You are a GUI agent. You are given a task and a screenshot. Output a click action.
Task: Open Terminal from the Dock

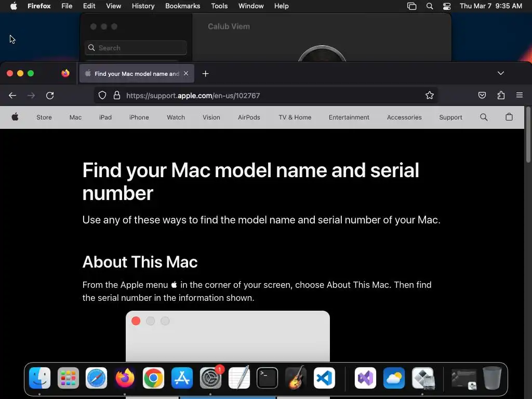point(268,378)
